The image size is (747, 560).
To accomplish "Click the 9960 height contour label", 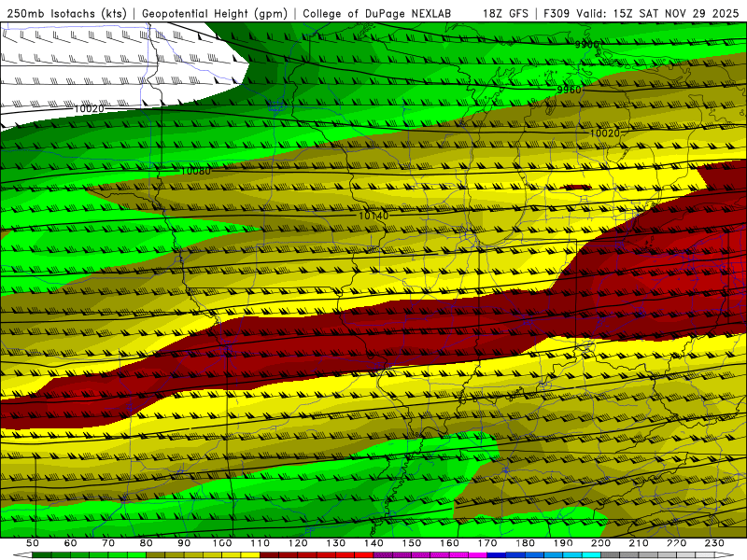I will [570, 90].
